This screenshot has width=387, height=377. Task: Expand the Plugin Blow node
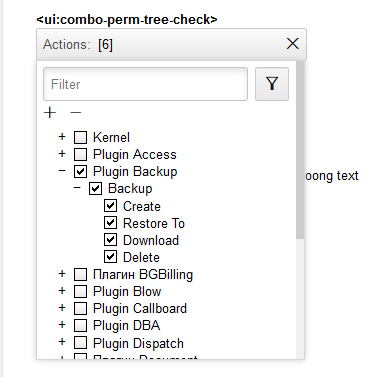pos(62,291)
